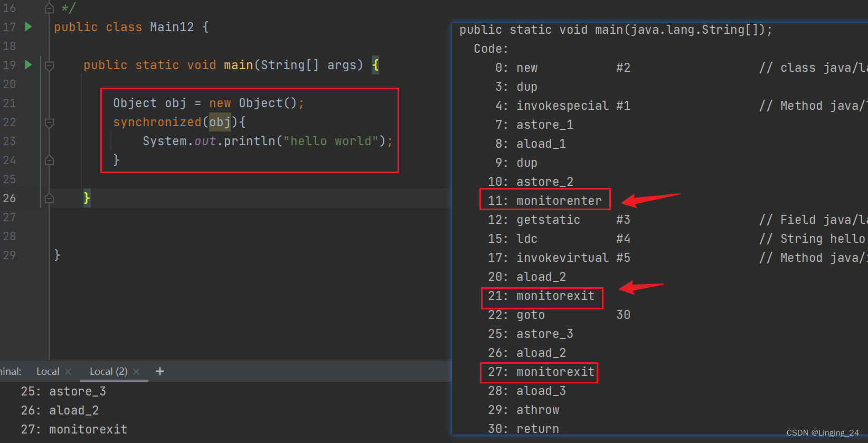This screenshot has width=868, height=443.
Task: Click '4: invokespecial #1' bytecode line
Action: pyautogui.click(x=563, y=106)
